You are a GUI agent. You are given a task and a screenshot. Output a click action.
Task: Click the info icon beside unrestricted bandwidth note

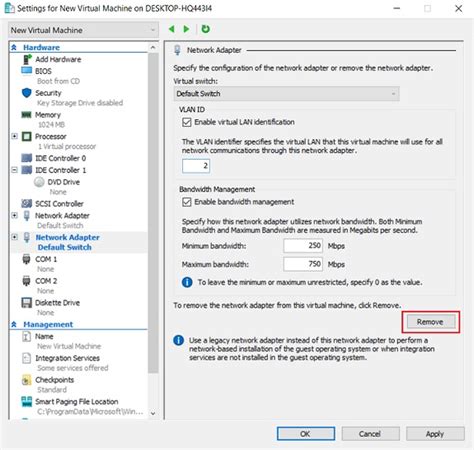[187, 282]
